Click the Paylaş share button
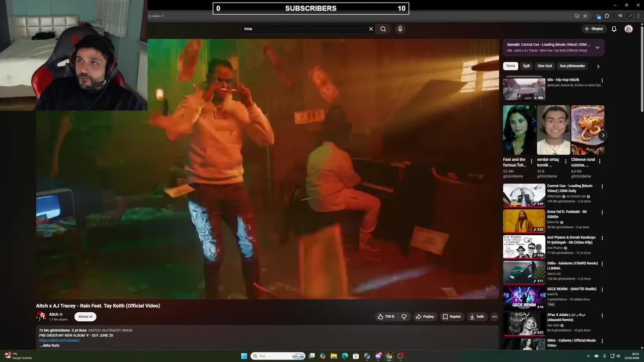Image resolution: width=644 pixels, height=362 pixels. (425, 317)
